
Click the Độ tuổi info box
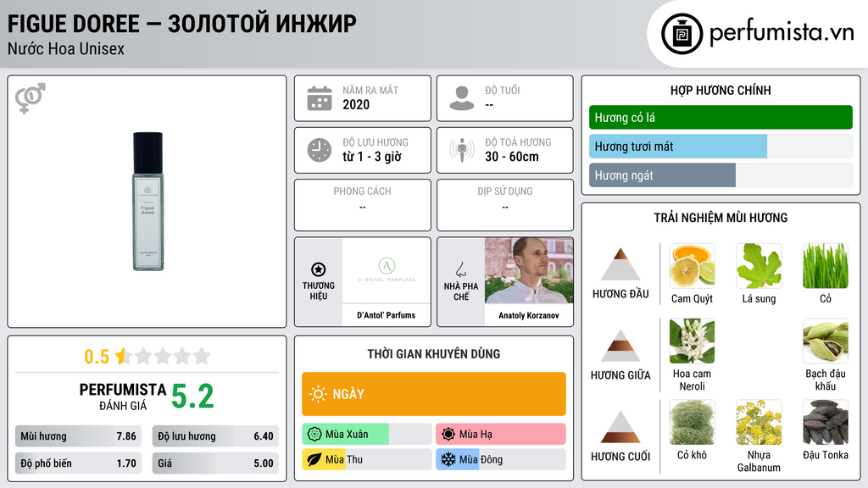pos(505,98)
